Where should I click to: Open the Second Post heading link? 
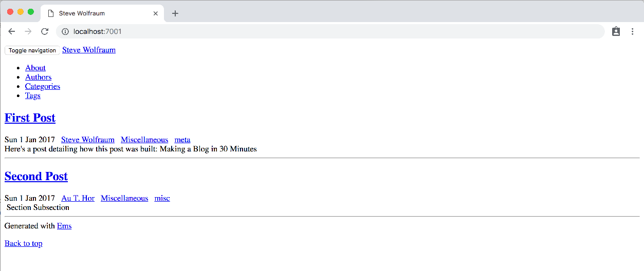(36, 176)
